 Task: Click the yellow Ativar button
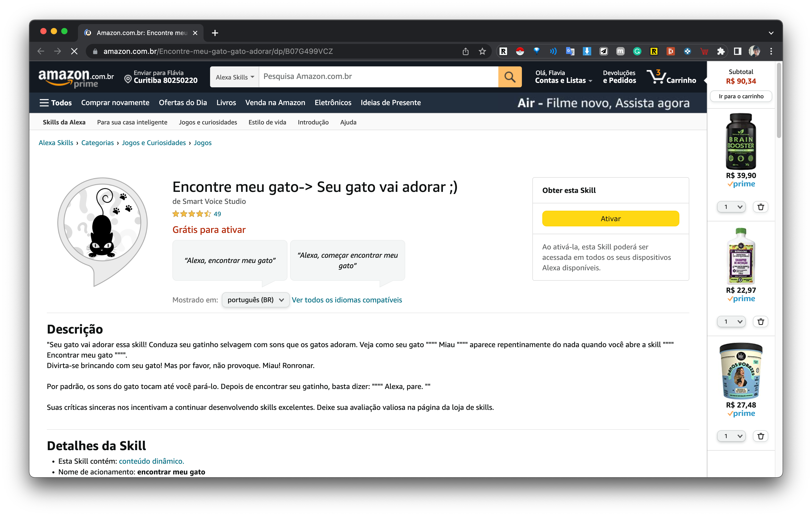click(610, 219)
